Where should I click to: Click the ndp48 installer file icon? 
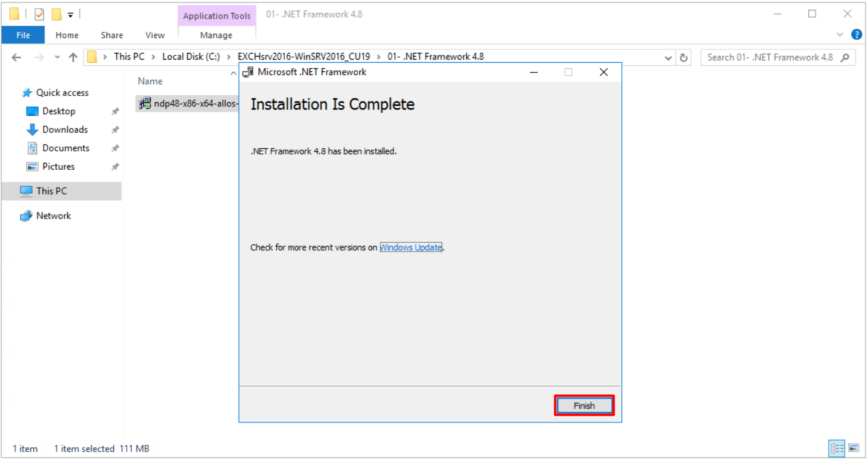[x=145, y=103]
